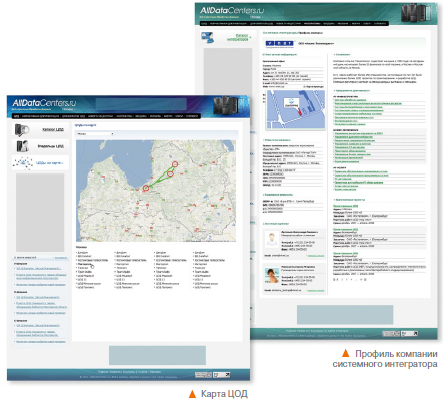The image size is (446, 405).
Task: Open the last item in the profile page's black menu
Action: tap(380, 23)
